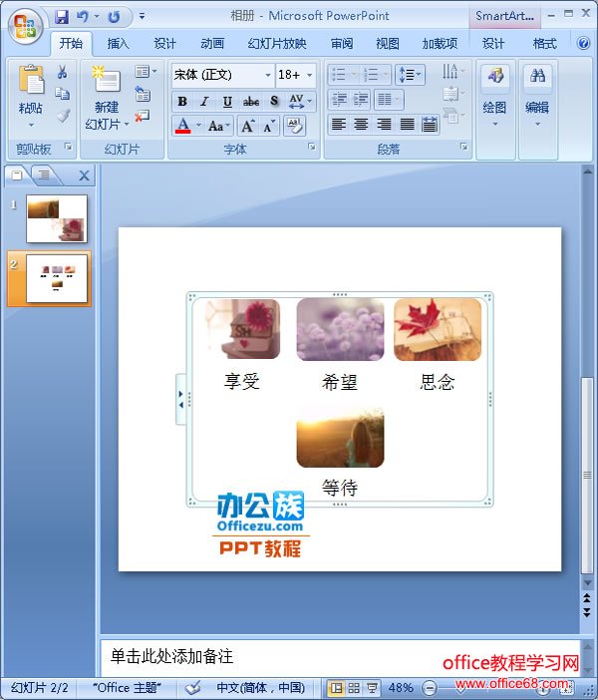Image resolution: width=598 pixels, height=700 pixels.
Task: Open the Clipboard pane launcher
Action: click(x=69, y=146)
